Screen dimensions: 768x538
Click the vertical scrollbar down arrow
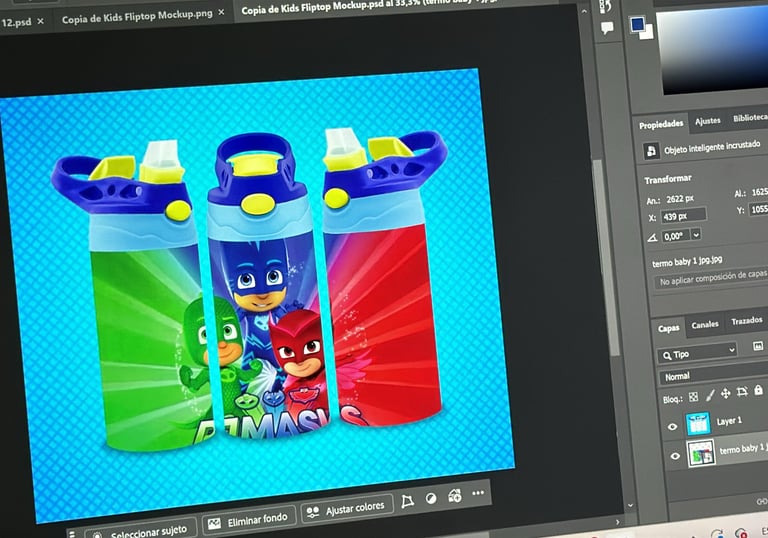[x=630, y=505]
